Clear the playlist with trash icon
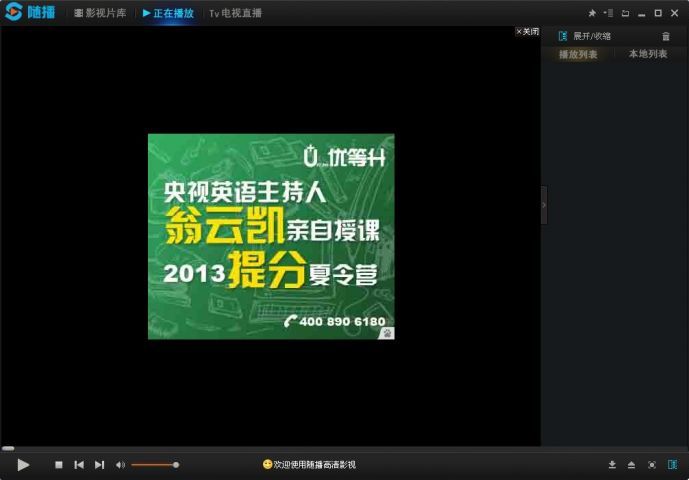 tap(666, 36)
